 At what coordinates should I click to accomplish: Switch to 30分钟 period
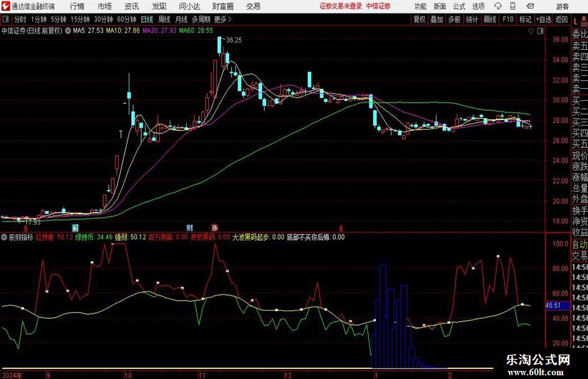click(103, 19)
